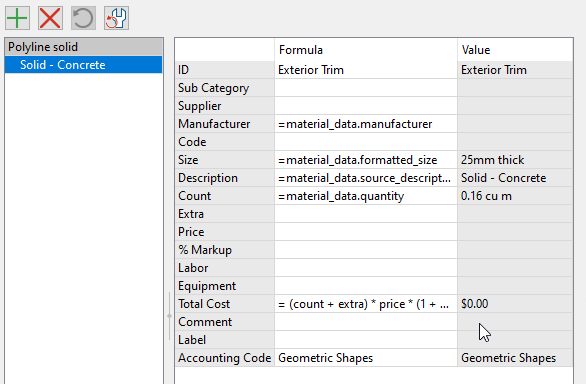
Task: Click the value cell 0.16 cu m
Action: [x=515, y=196]
